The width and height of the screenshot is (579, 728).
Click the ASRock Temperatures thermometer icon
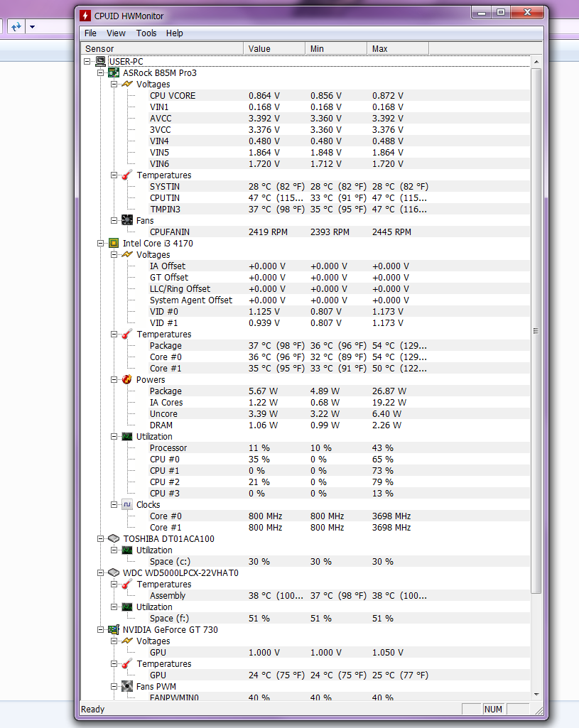(x=127, y=175)
